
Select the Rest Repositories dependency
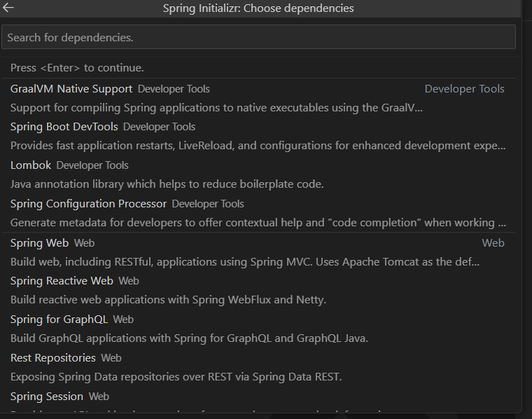click(258, 367)
